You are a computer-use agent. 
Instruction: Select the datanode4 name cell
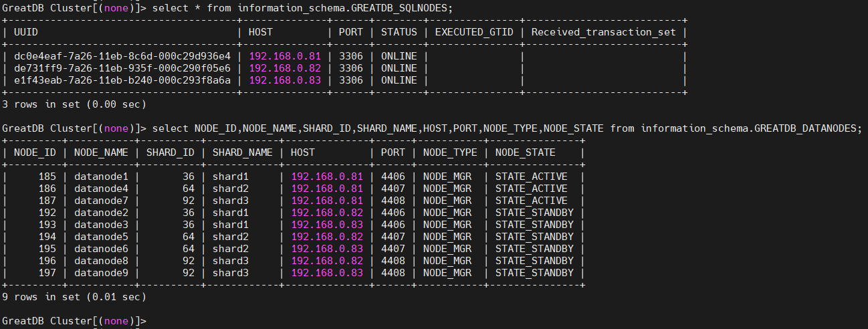(101, 189)
